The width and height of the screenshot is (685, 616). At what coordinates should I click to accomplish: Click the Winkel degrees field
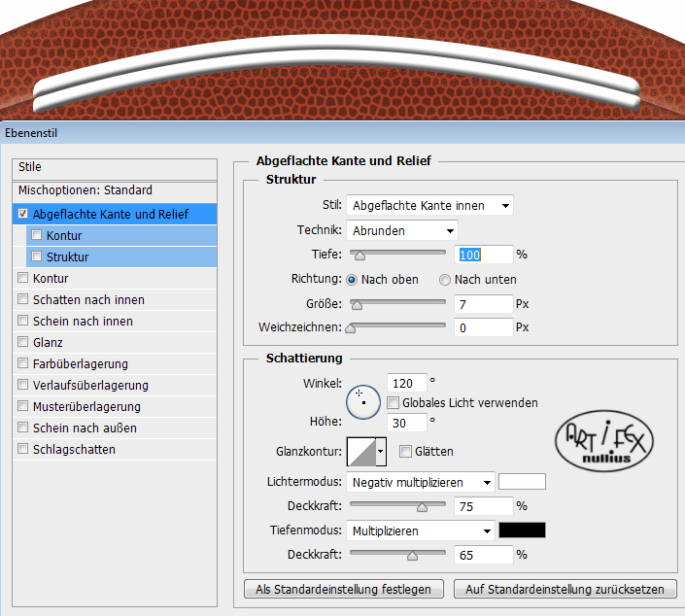point(407,383)
